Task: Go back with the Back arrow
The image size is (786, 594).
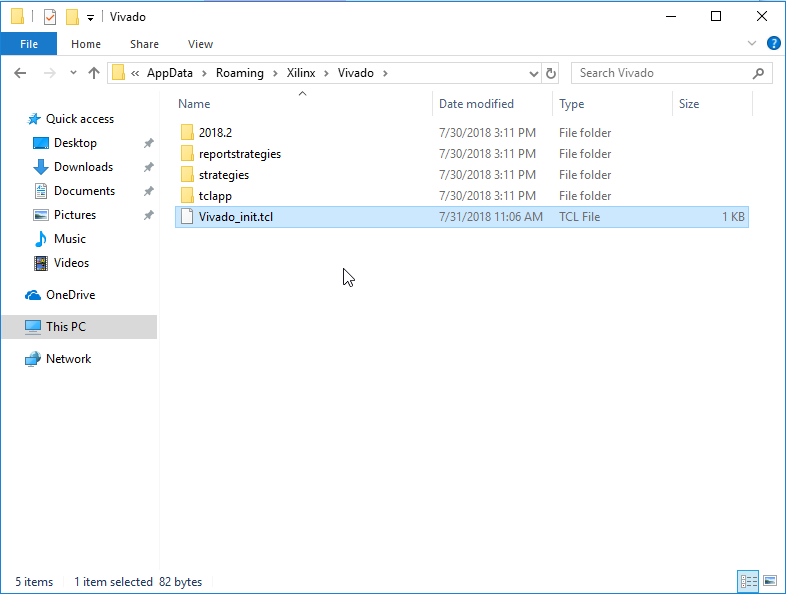Action: pyautogui.click(x=20, y=73)
